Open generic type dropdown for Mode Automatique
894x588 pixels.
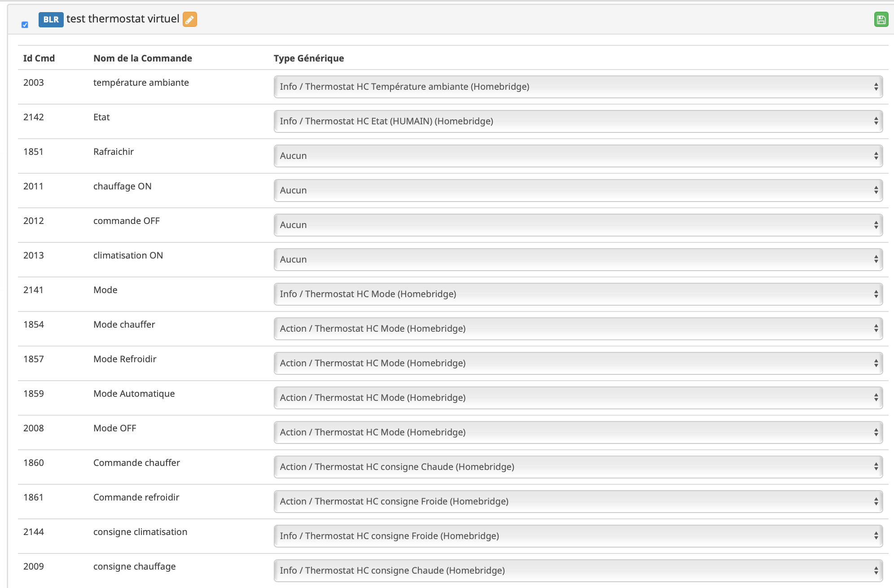tap(578, 398)
